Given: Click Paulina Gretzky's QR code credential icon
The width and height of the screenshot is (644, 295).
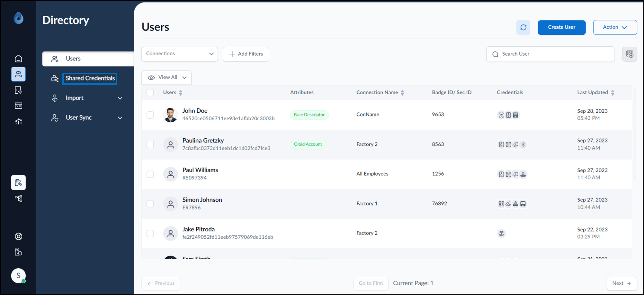Looking at the screenshot, I should click(508, 144).
